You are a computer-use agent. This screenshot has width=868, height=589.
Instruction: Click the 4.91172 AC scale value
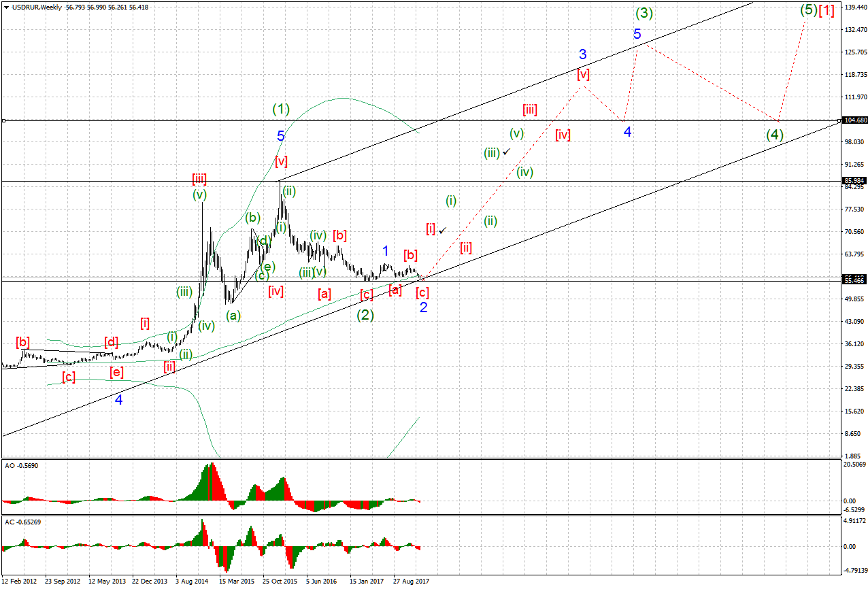(854, 522)
